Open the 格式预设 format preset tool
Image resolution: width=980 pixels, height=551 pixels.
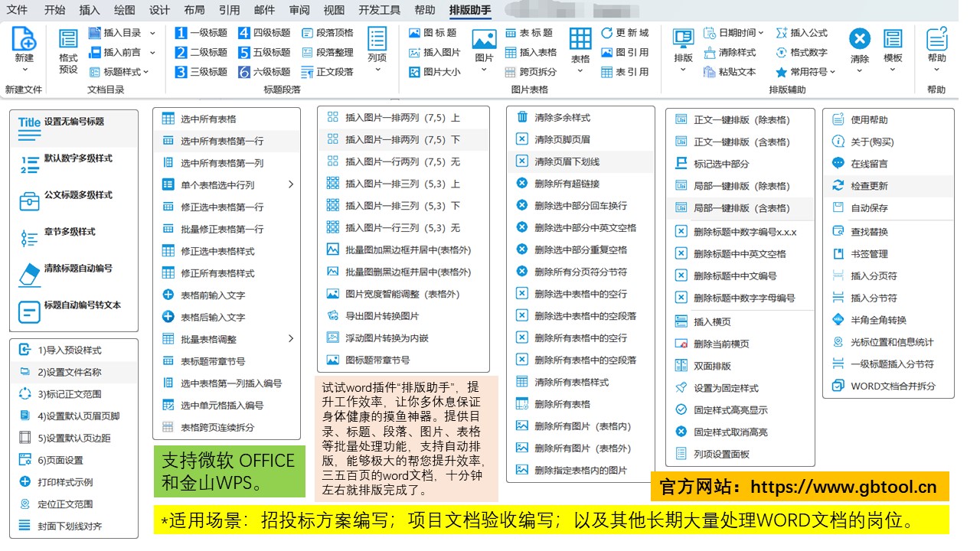tap(68, 52)
